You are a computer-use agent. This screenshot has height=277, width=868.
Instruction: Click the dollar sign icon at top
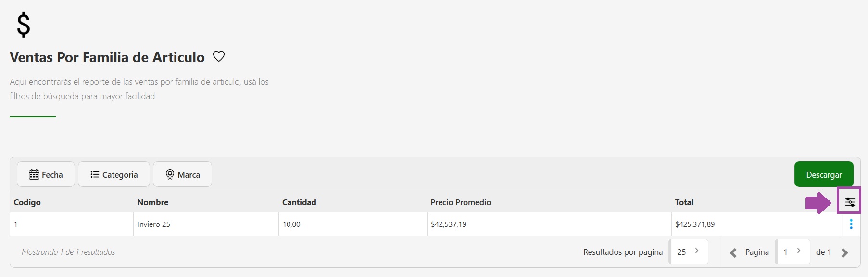coord(23,25)
